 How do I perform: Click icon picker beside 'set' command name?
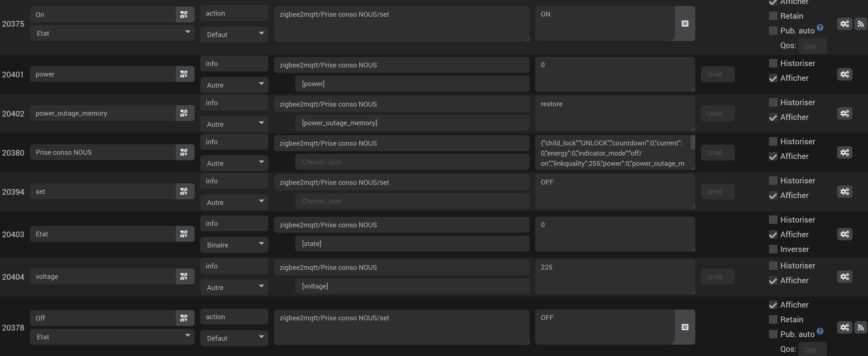click(184, 191)
